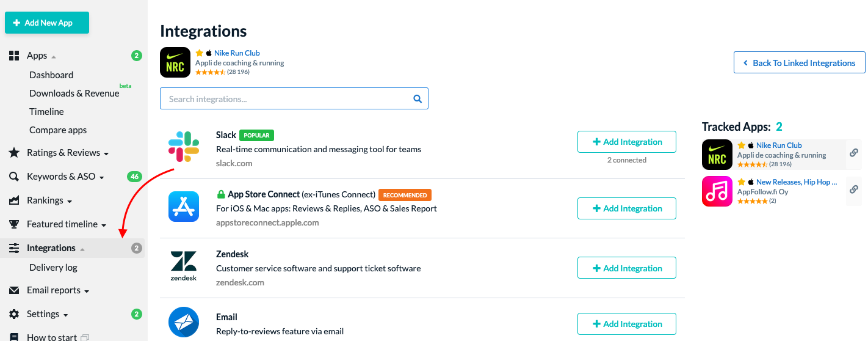Focus the Search integrations input field
The width and height of the screenshot is (868, 341).
294,98
